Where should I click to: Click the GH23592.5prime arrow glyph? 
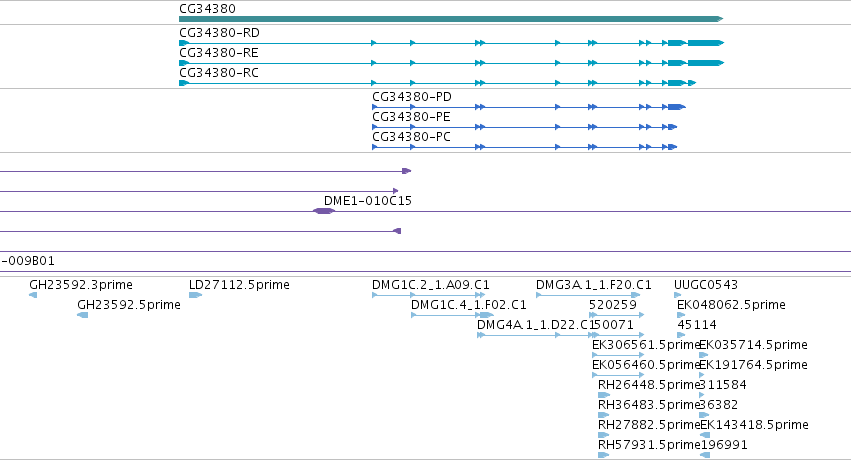point(82,315)
